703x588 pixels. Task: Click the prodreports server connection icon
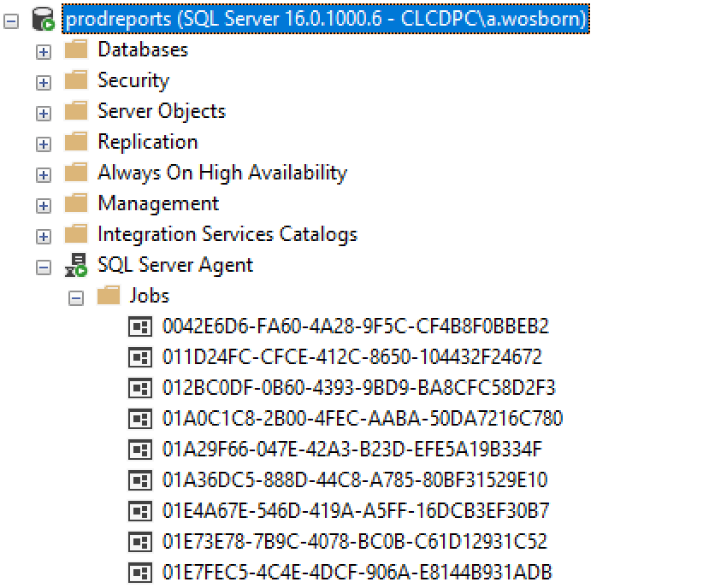coord(44,19)
